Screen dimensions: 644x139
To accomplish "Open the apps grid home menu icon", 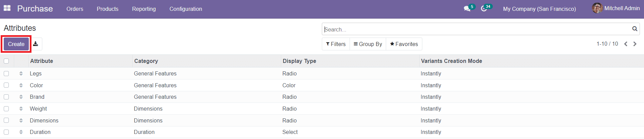I will [x=7, y=8].
